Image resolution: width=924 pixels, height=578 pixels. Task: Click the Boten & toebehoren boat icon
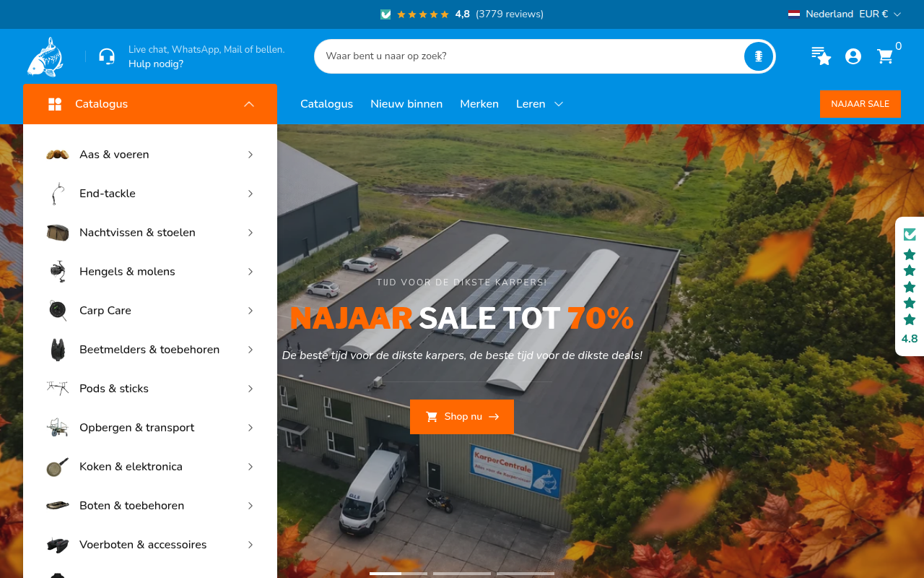tap(58, 506)
